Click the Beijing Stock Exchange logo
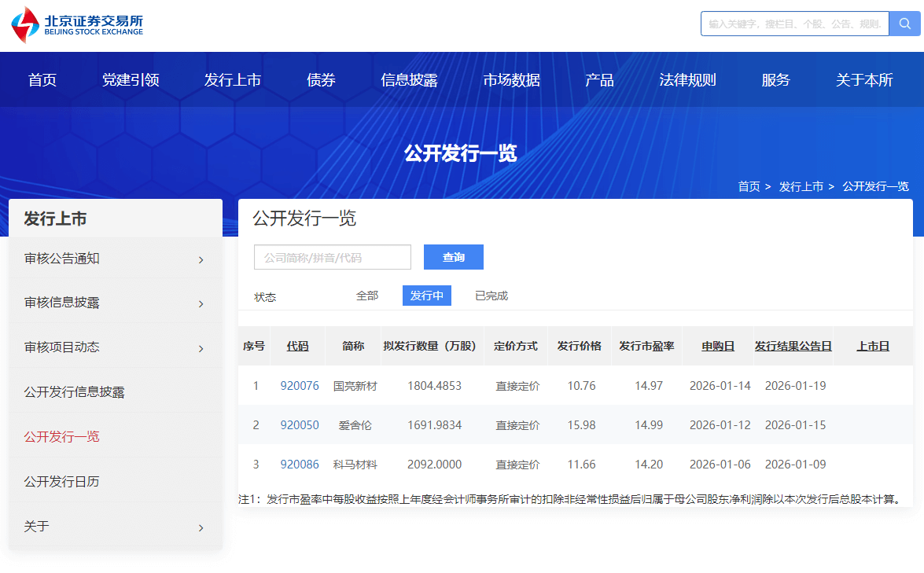This screenshot has width=924, height=573. point(77,25)
